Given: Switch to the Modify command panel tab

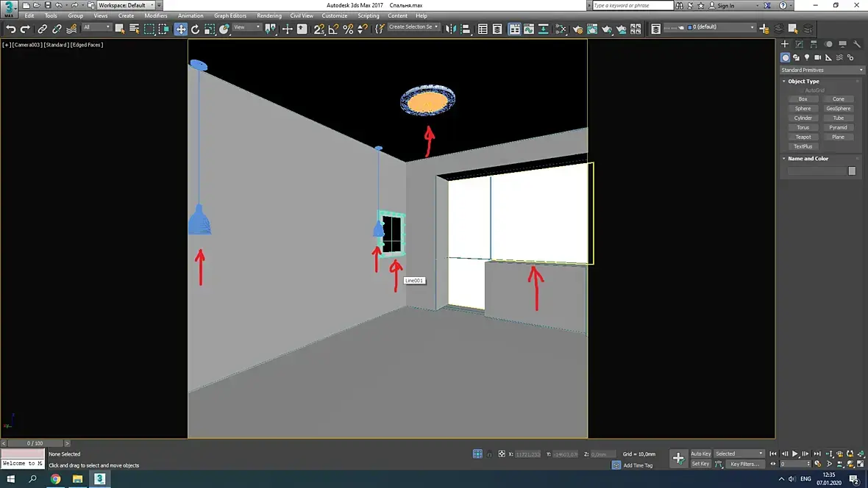Looking at the screenshot, I should 799,44.
